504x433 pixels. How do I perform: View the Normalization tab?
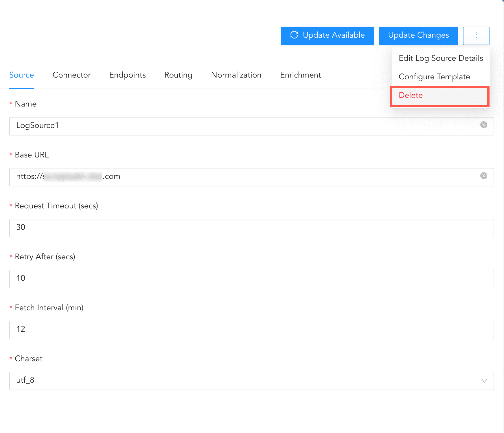(x=236, y=75)
